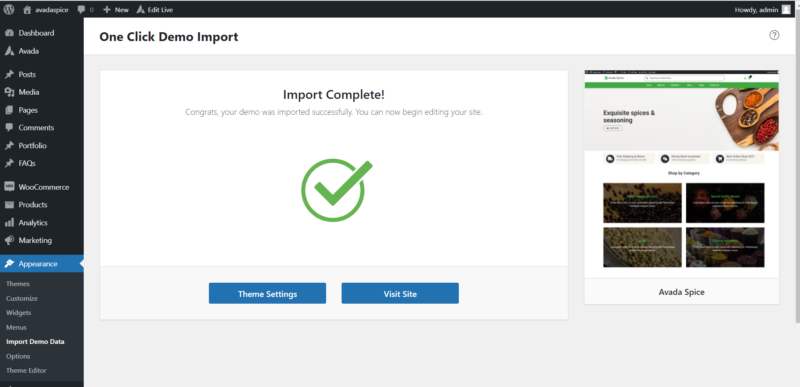800x387 pixels.
Task: Click the One Click Demo Import heading
Action: (x=169, y=37)
